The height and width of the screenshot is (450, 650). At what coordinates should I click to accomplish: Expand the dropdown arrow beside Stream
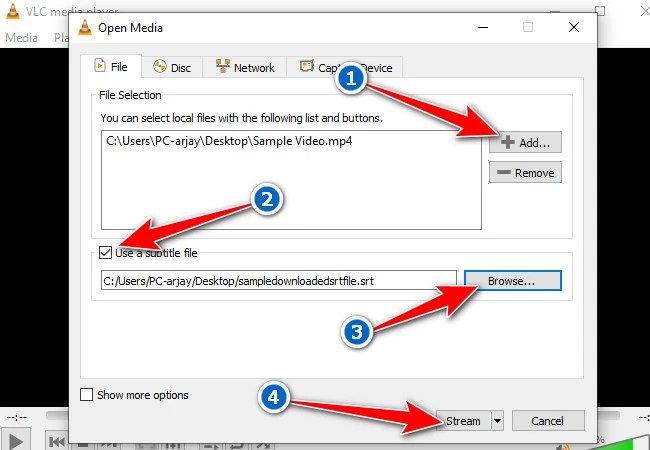point(497,421)
